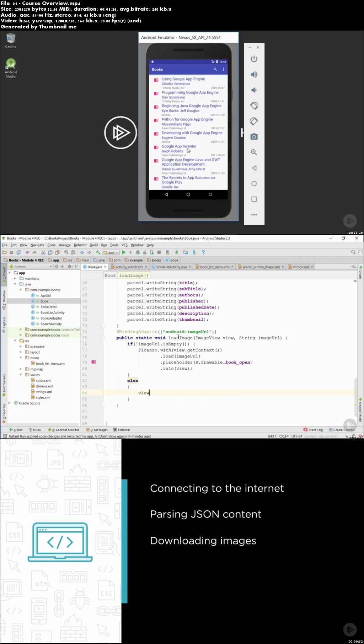The image size is (364, 644).
Task: Expand the drawable folder
Action: [21, 346]
